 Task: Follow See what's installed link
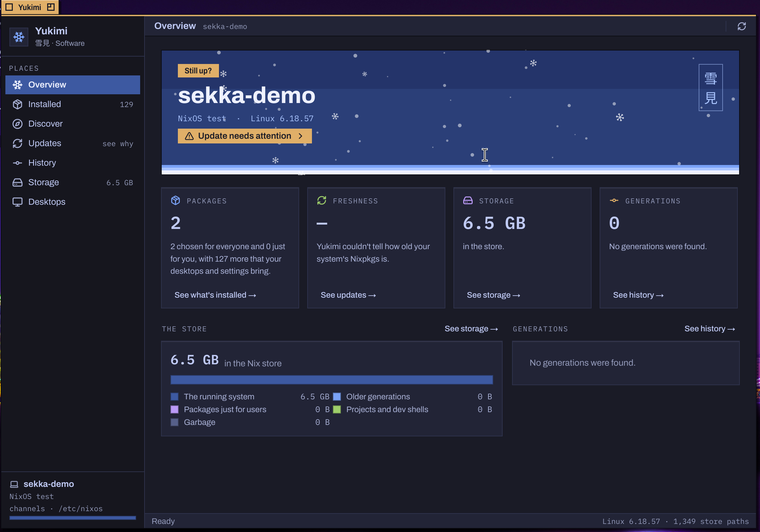[215, 295]
